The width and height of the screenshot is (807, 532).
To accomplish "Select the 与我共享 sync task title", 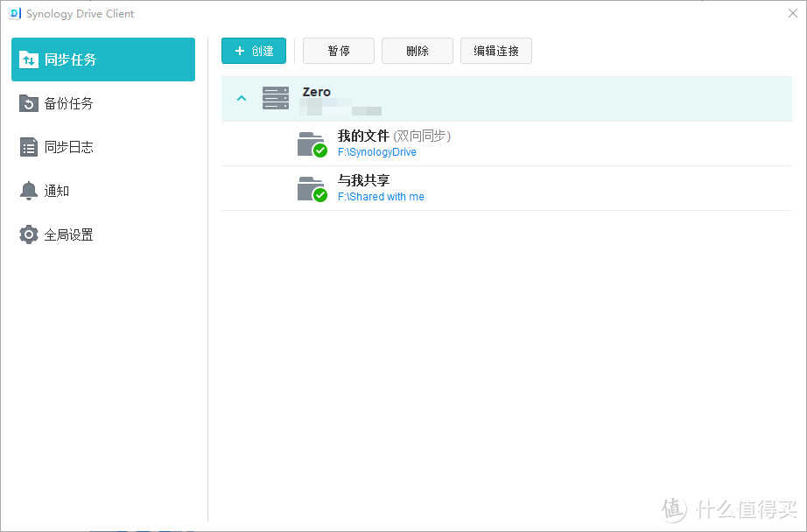I will point(363,180).
